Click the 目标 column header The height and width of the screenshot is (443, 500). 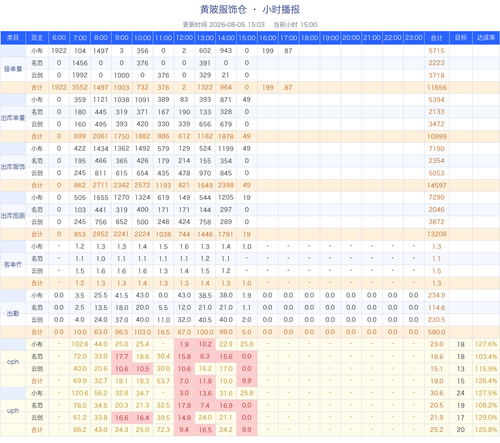point(461,38)
